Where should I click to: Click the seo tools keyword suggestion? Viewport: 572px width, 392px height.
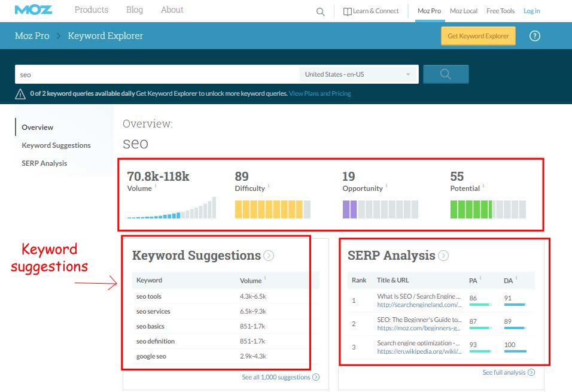click(x=148, y=296)
